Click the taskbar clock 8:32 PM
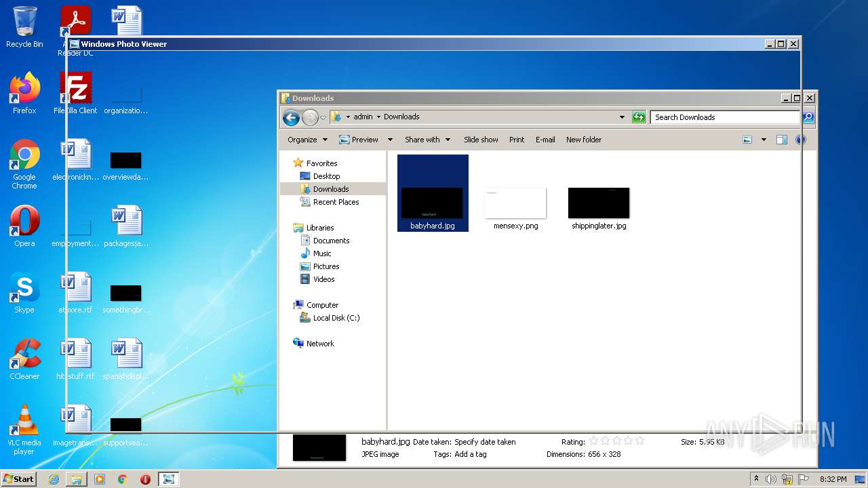This screenshot has height=488, width=868. click(833, 479)
